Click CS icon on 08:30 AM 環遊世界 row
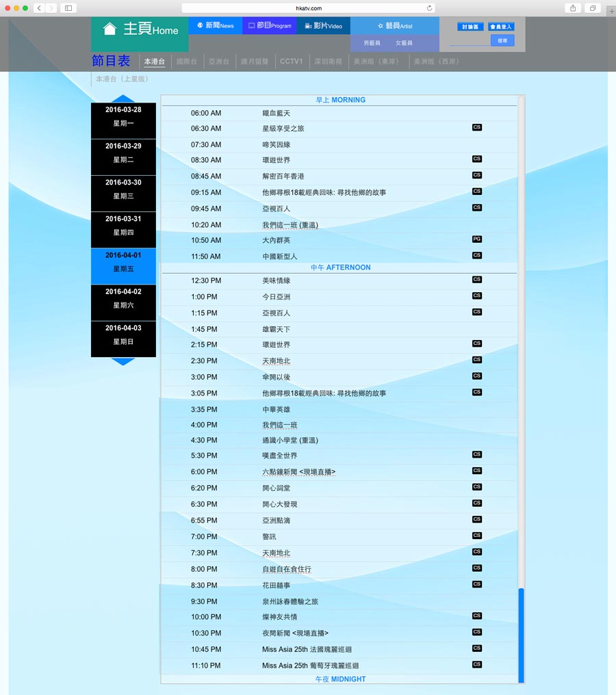Viewport: 616px width, 695px height. pos(477,159)
